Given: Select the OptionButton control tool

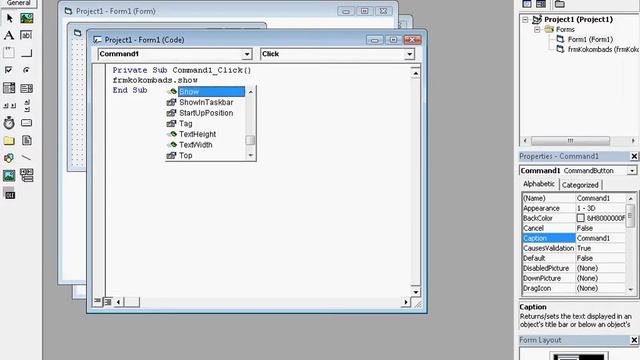Looking at the screenshot, I should [27, 70].
